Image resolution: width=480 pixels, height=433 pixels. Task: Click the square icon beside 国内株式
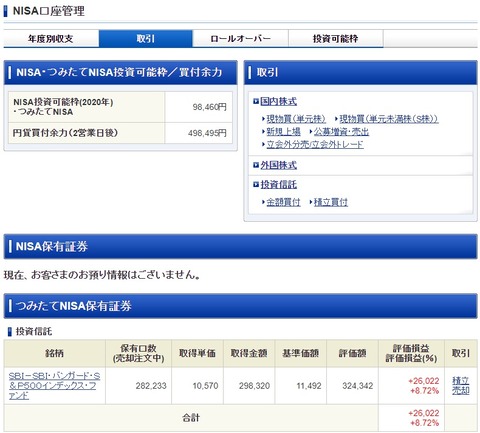coord(256,101)
